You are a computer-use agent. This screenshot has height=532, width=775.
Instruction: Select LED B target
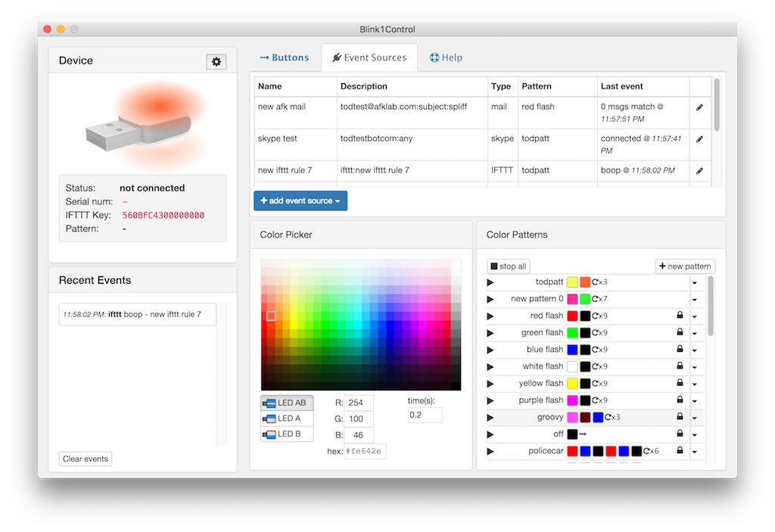pos(287,434)
